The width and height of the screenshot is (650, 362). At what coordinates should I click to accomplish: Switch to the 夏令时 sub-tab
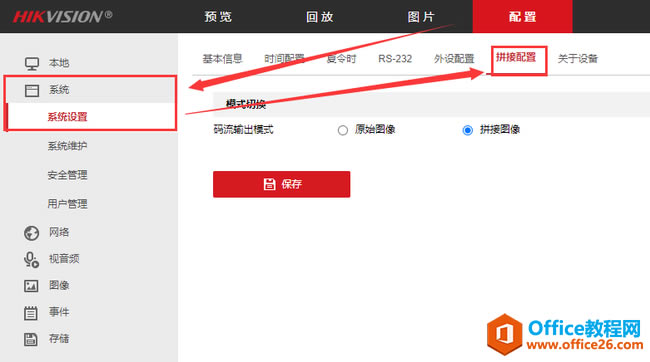(341, 58)
